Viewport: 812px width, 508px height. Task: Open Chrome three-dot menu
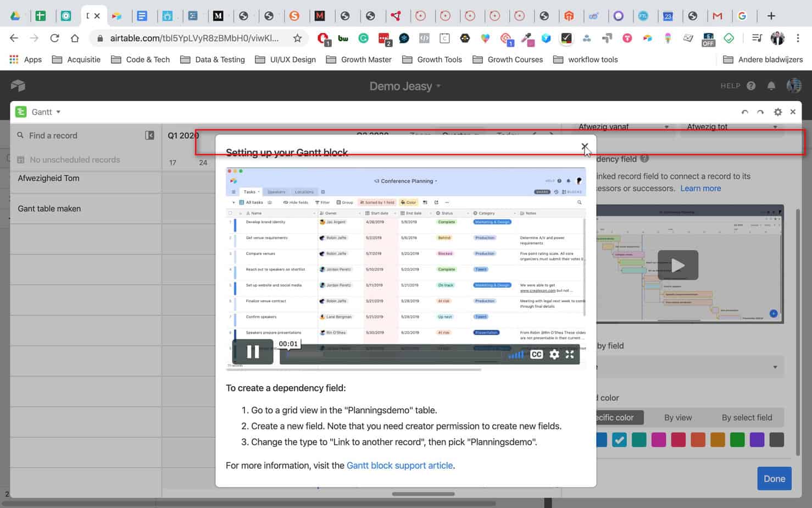tap(798, 38)
